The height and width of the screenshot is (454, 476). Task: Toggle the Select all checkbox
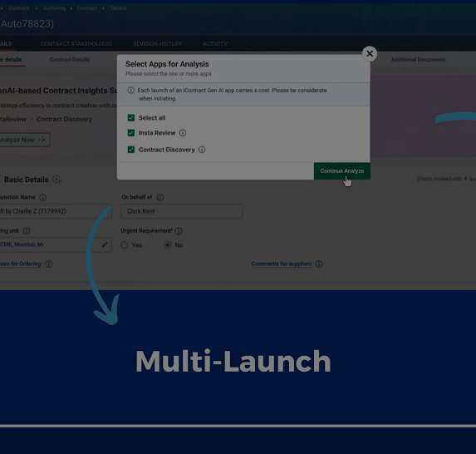[131, 118]
